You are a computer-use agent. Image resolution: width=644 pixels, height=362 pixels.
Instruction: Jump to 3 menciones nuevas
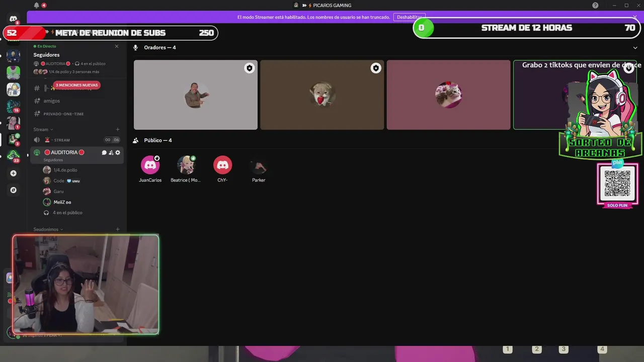(x=76, y=85)
